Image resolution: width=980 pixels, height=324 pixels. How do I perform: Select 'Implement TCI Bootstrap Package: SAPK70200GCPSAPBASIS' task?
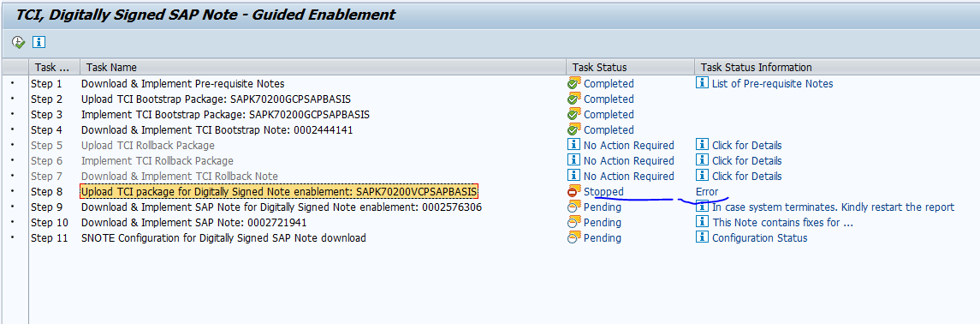click(226, 115)
